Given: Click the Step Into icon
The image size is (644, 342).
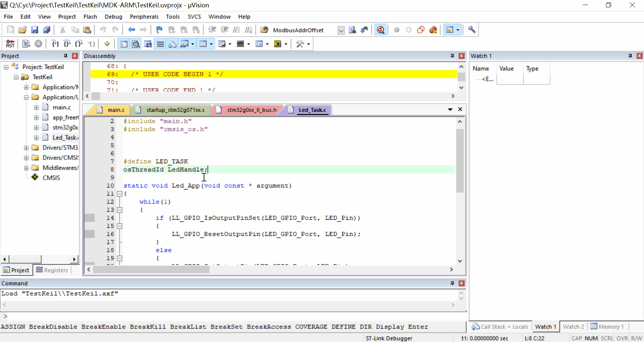Looking at the screenshot, I should click(x=55, y=44).
